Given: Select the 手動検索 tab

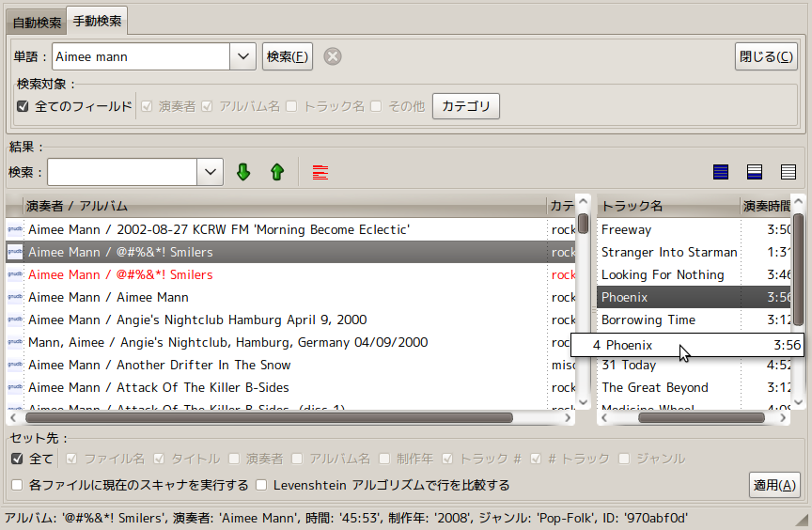Looking at the screenshot, I should tap(97, 22).
